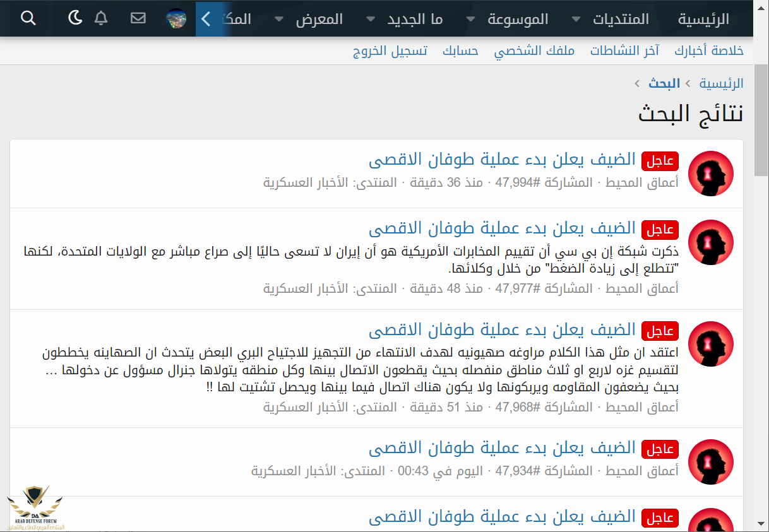Open the search magnifier icon
This screenshot has width=769, height=532.
coord(28,18)
